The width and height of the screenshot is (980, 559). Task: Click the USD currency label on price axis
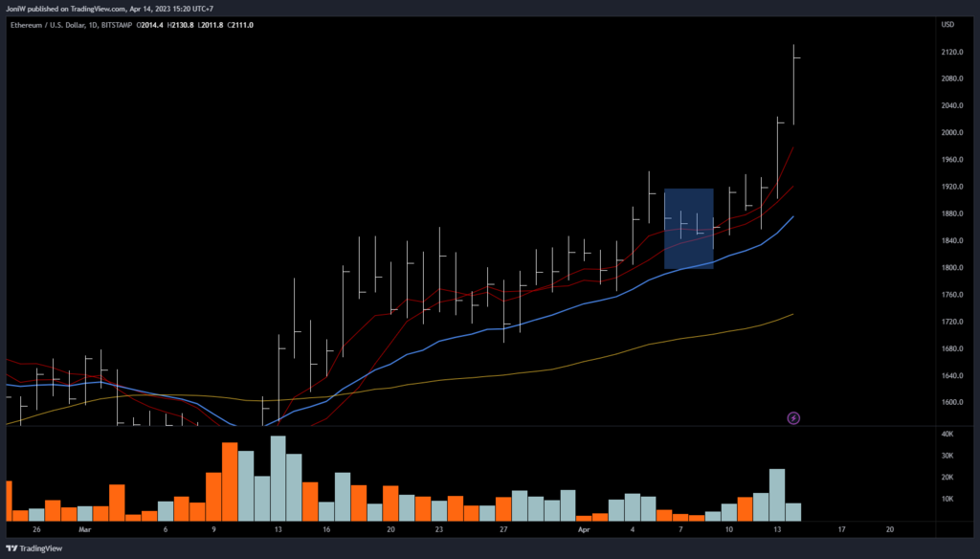click(947, 25)
